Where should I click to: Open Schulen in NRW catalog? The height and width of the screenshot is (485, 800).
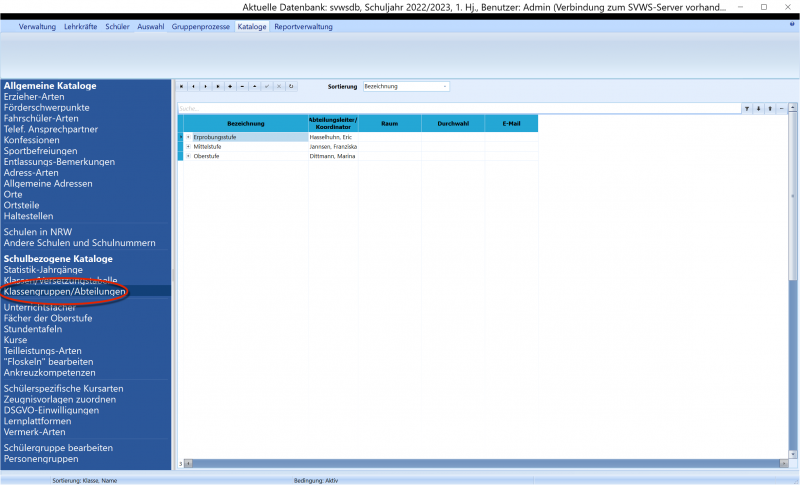[38, 232]
